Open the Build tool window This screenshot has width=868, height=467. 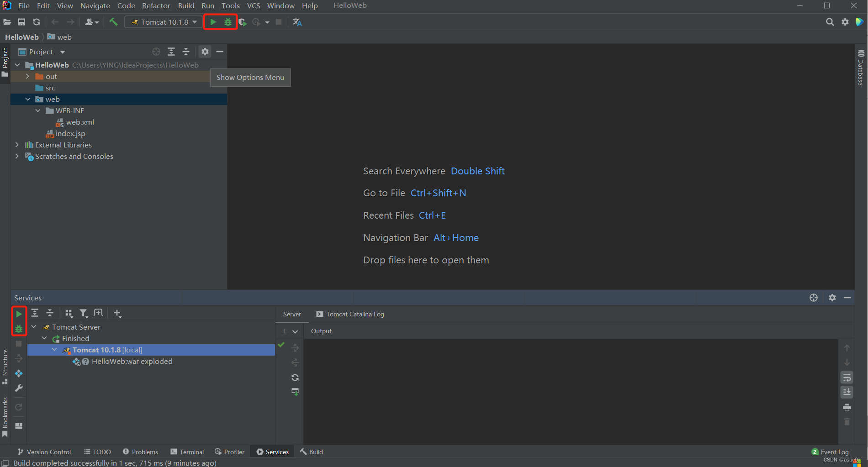click(312, 452)
